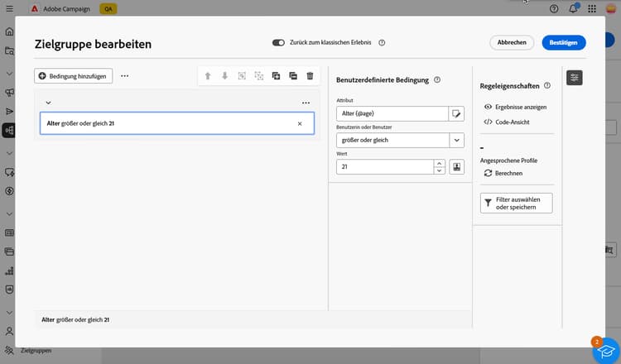Toggle the 'Zurück zum klassischen Erlebnis' switch
The height and width of the screenshot is (364, 621).
(x=278, y=42)
